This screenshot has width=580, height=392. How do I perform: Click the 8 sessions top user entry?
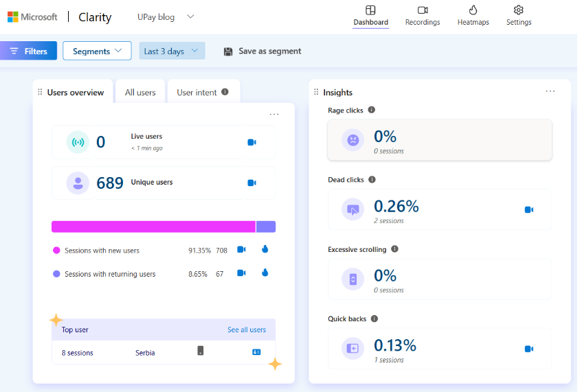[x=77, y=353]
